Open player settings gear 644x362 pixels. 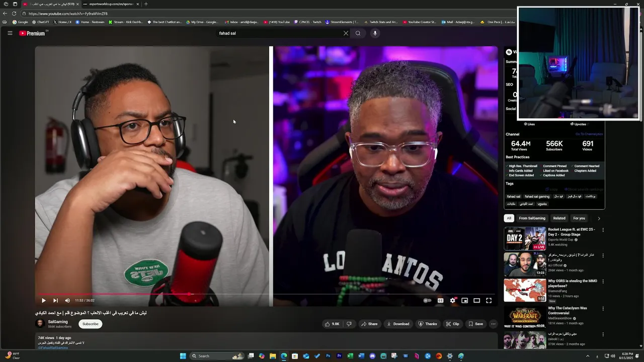452,300
